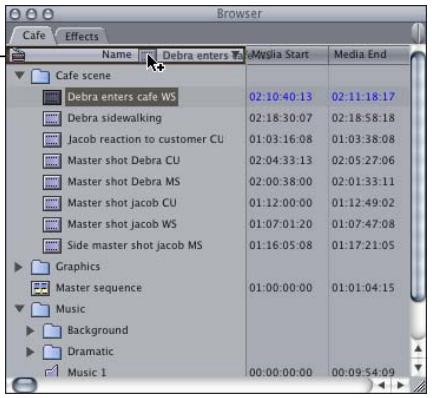This screenshot has height=398, width=432.
Task: Select the Music 1 audio clip icon
Action: [x=52, y=371]
